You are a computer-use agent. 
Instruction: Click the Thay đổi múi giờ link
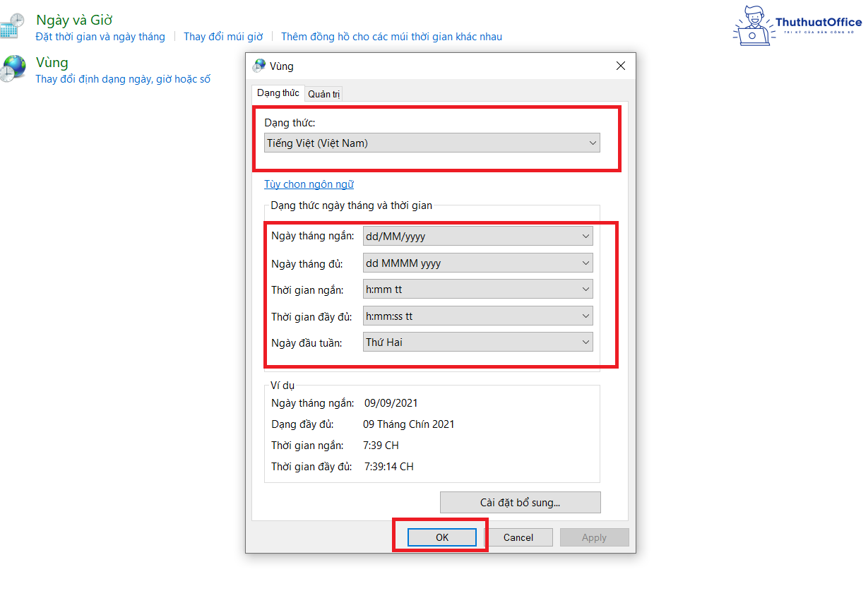[x=223, y=36]
